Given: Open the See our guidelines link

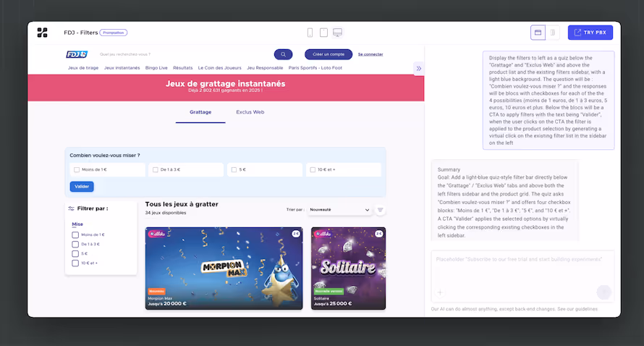Looking at the screenshot, I should coord(577,309).
